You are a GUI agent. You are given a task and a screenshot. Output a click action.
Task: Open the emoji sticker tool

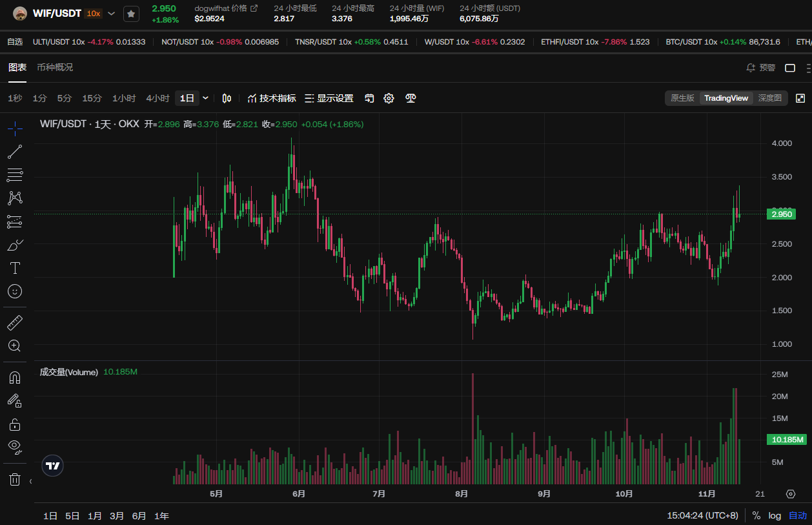15,291
